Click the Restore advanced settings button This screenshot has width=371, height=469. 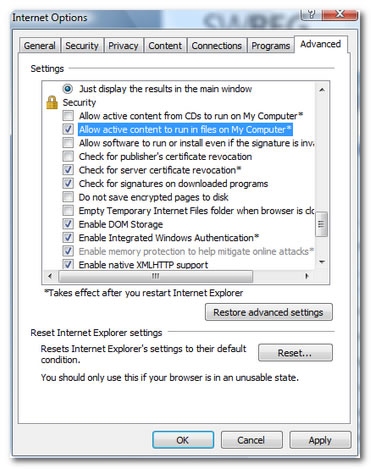click(x=268, y=312)
